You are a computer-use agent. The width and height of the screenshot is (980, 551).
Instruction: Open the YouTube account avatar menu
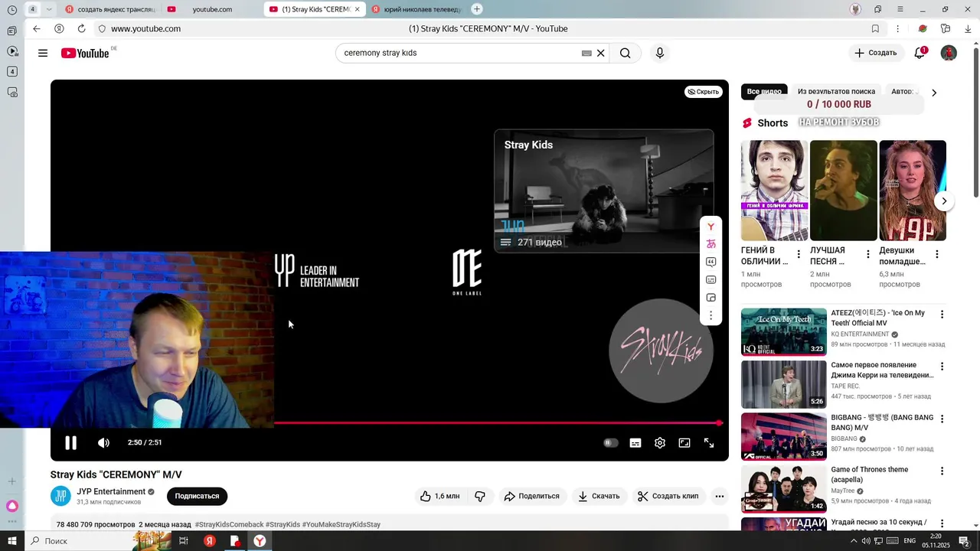click(x=949, y=53)
